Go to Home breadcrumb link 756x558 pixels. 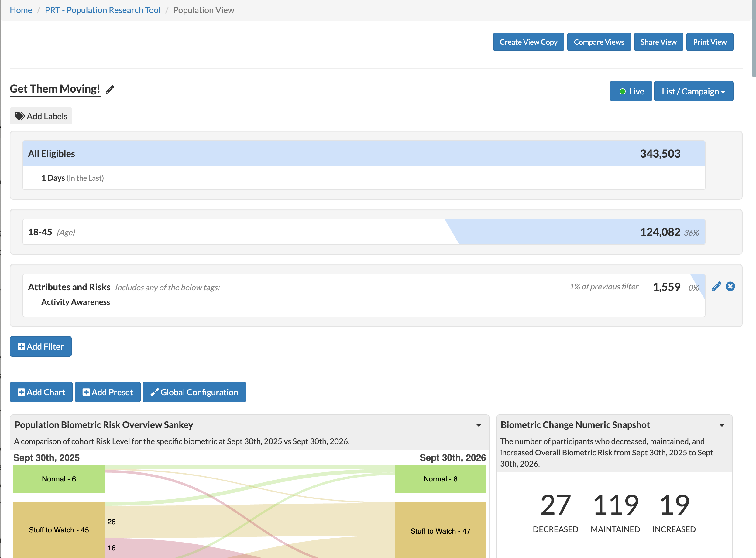pos(21,10)
